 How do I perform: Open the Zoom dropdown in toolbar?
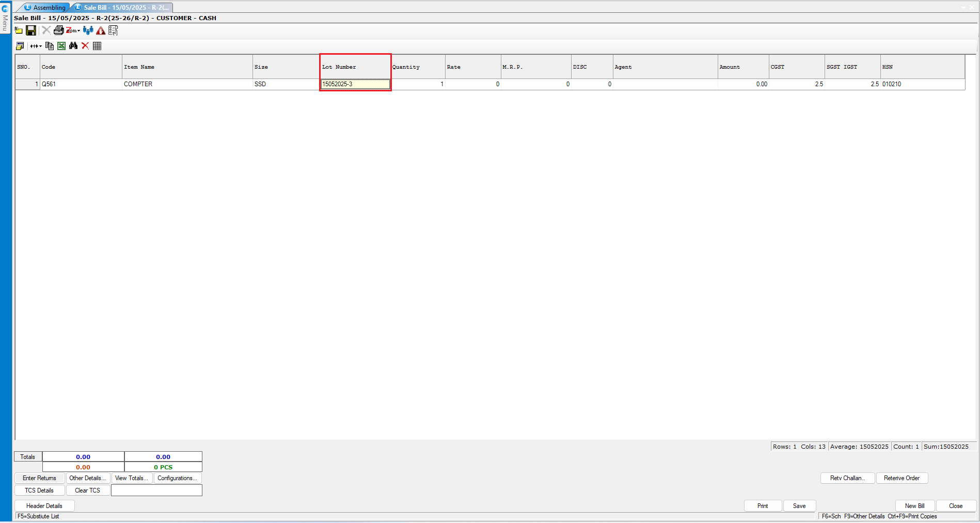(73, 30)
